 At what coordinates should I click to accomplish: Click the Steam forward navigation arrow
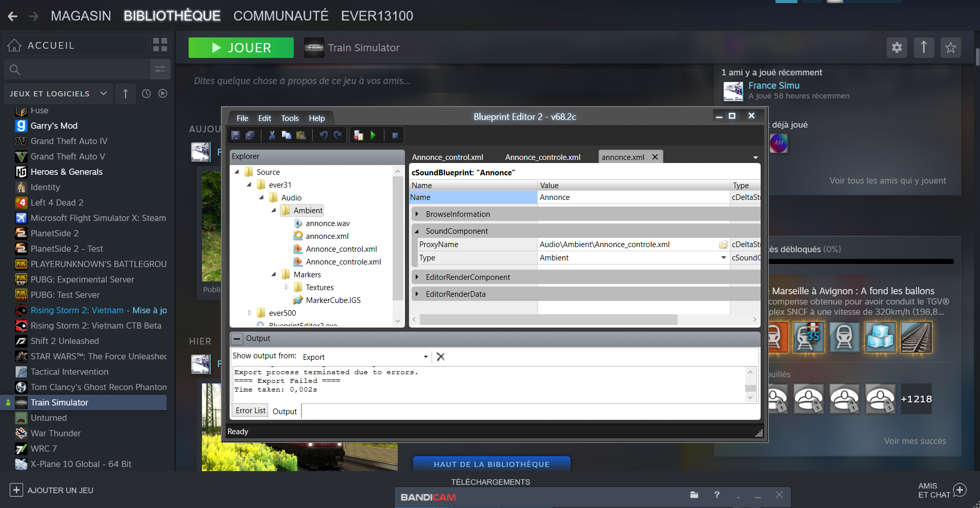tap(34, 16)
